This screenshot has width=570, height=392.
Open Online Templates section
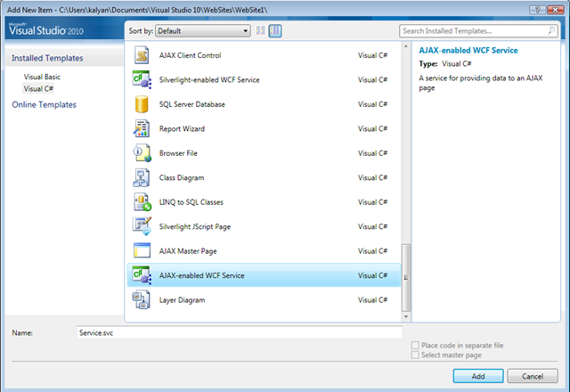click(x=44, y=105)
